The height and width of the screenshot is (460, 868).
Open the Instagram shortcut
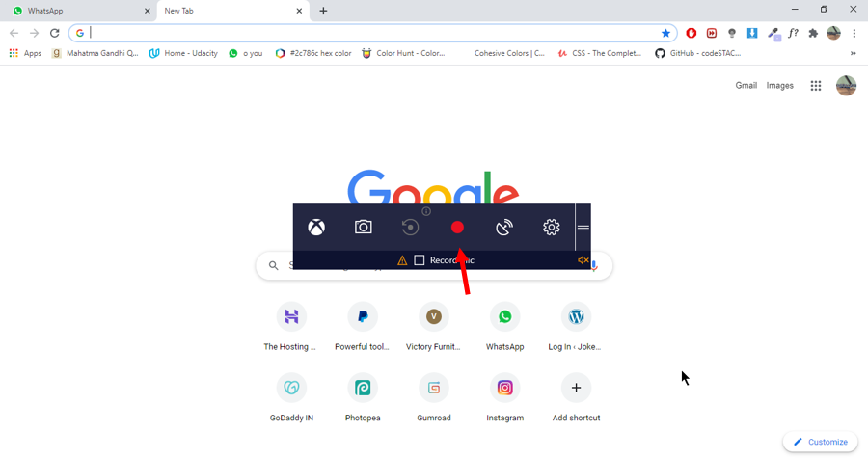[504, 397]
